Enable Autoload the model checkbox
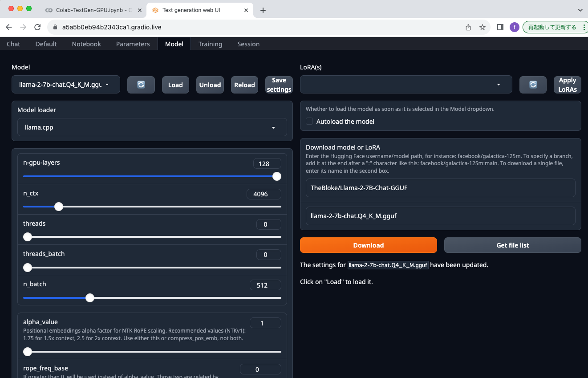The width and height of the screenshot is (588, 378). pyautogui.click(x=309, y=121)
